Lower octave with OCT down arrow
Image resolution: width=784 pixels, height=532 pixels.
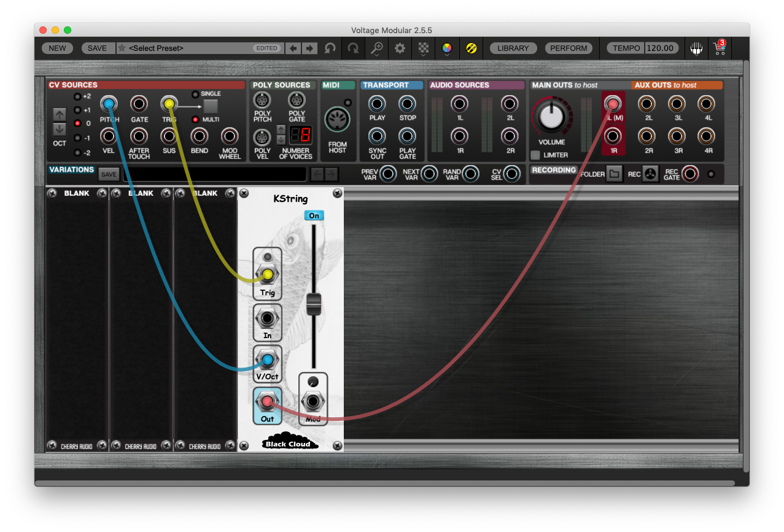click(60, 129)
